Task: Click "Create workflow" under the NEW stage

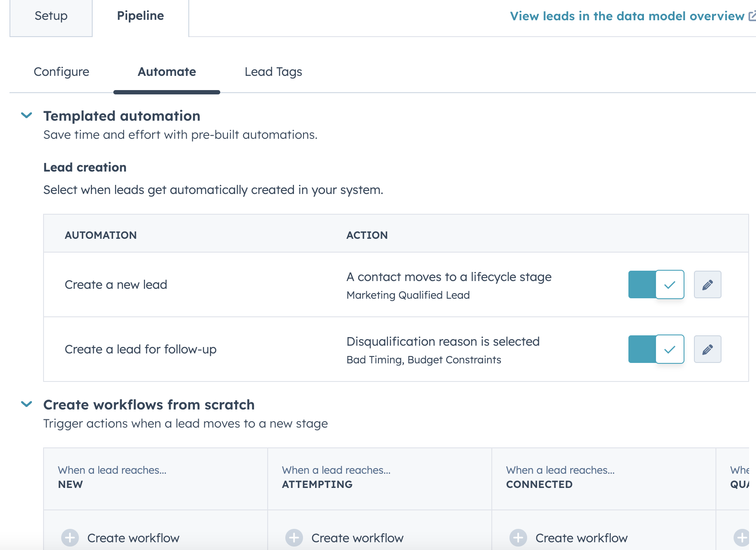Action: click(x=133, y=537)
